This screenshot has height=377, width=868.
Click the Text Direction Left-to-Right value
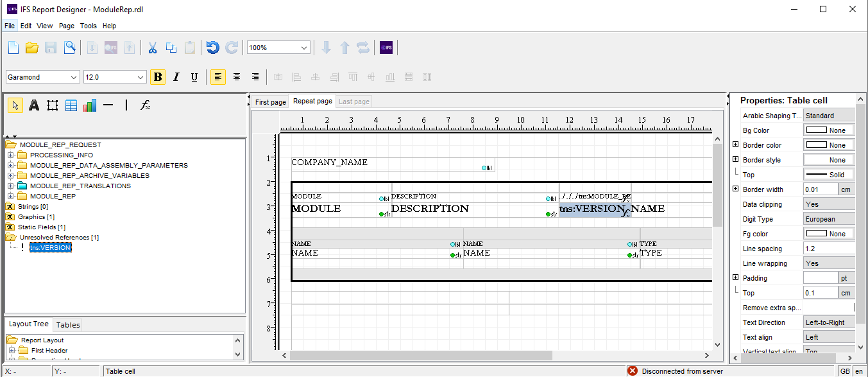(829, 322)
